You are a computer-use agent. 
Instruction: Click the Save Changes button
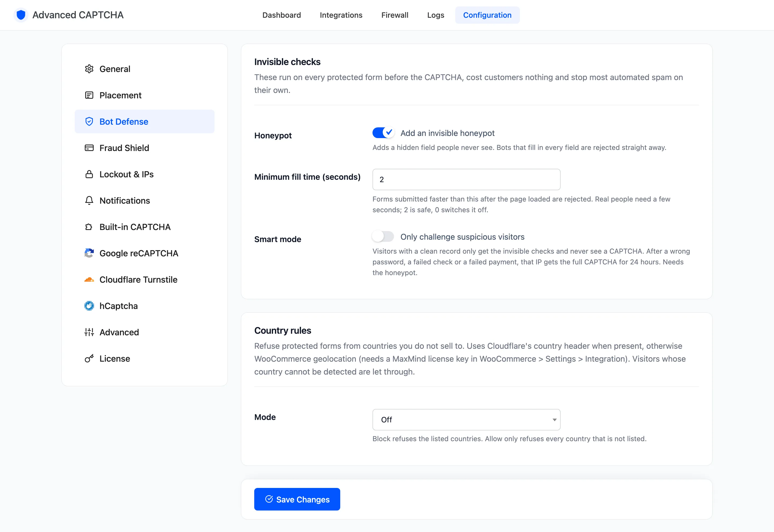click(x=297, y=499)
